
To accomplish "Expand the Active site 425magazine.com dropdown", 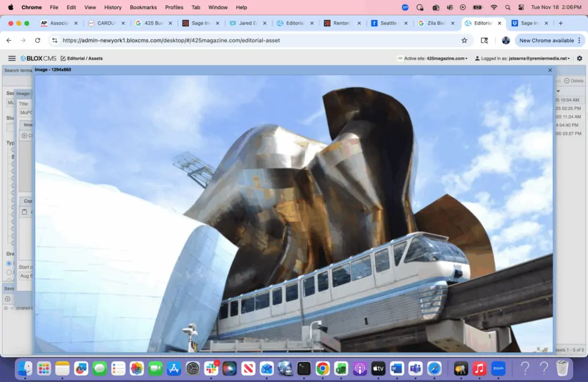I will (436, 59).
